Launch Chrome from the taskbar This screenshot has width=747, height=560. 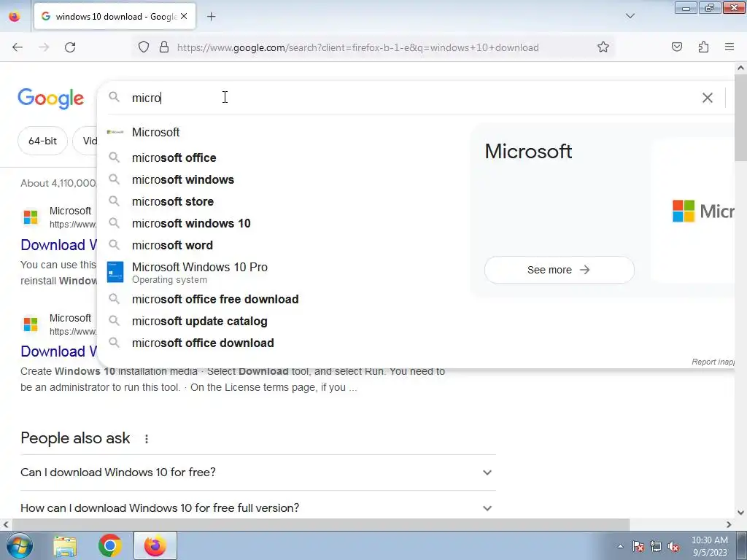(110, 545)
